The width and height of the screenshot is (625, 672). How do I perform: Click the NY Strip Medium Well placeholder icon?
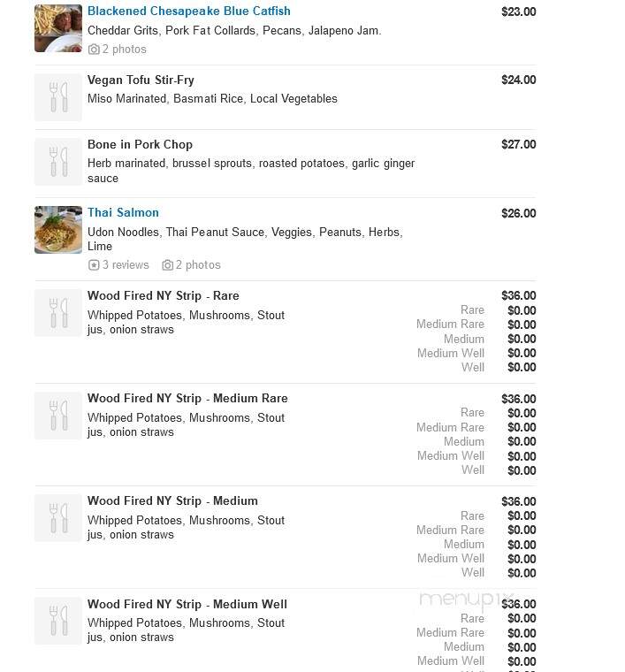pyautogui.click(x=58, y=621)
